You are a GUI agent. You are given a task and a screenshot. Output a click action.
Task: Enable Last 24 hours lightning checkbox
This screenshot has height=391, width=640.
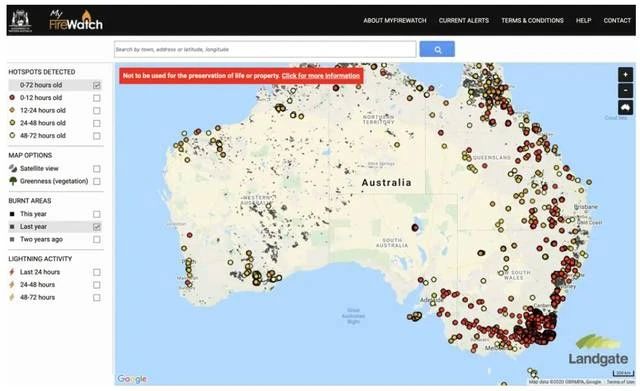click(x=97, y=272)
